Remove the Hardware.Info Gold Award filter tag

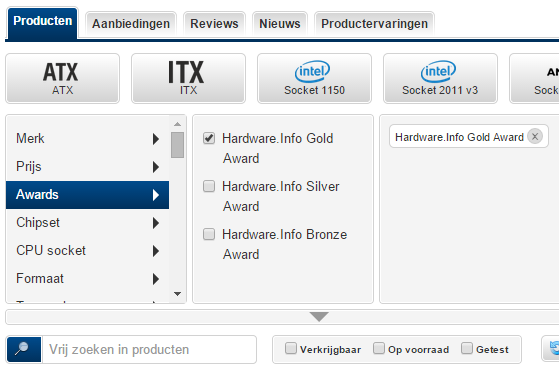535,136
